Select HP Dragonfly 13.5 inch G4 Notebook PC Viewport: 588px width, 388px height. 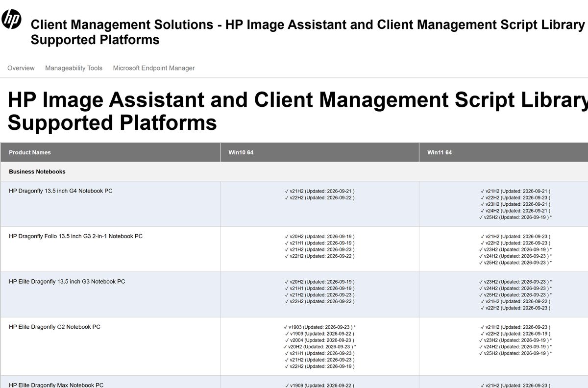pos(61,191)
